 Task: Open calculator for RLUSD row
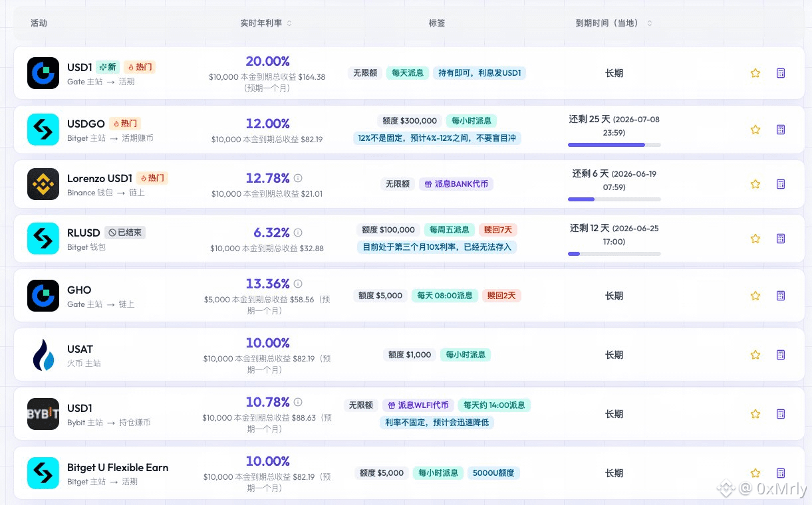point(781,239)
